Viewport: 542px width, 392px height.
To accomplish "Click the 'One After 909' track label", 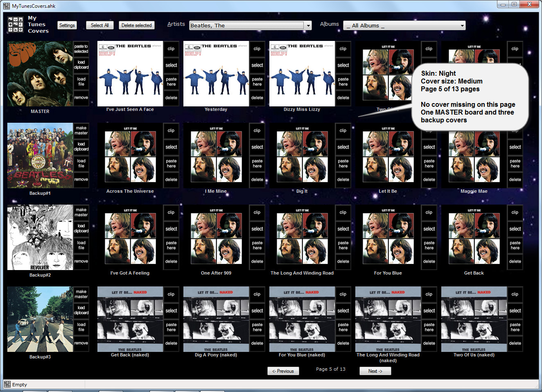I will click(x=216, y=273).
